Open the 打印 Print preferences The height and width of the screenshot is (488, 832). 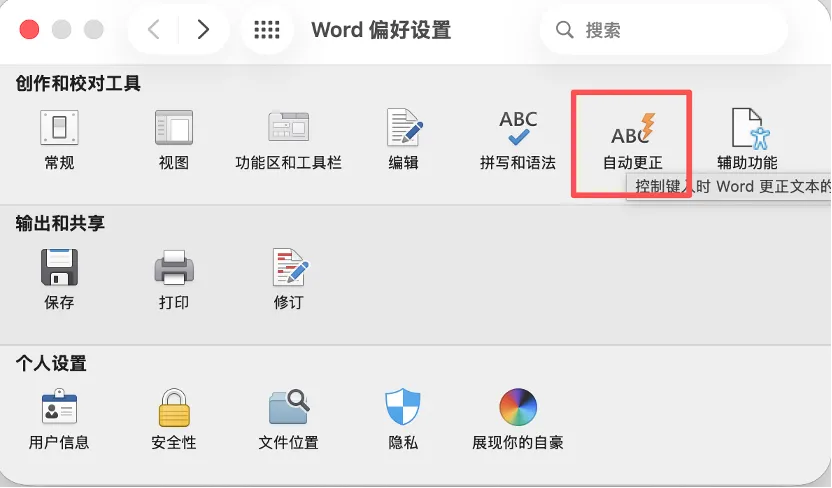pos(174,280)
